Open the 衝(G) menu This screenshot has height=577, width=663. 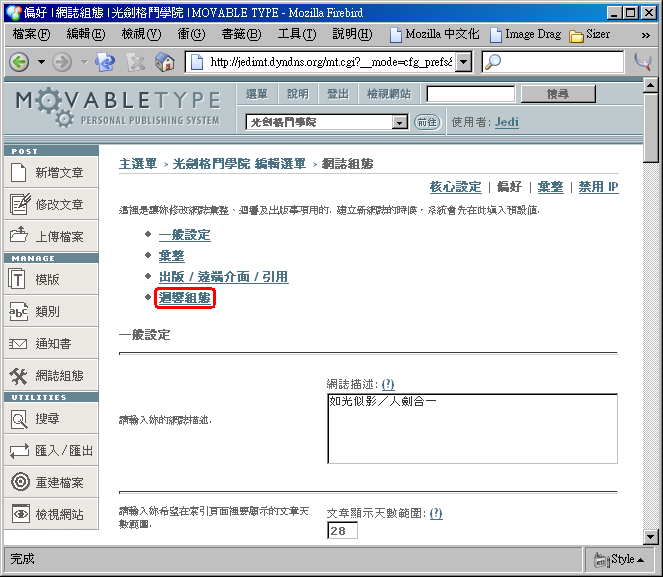(x=191, y=34)
